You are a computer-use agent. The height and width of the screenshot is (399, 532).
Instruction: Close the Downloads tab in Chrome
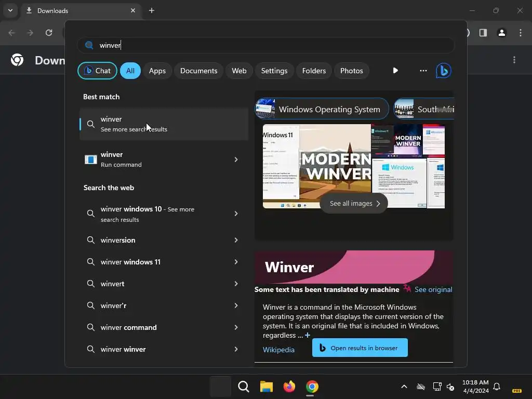(x=133, y=10)
